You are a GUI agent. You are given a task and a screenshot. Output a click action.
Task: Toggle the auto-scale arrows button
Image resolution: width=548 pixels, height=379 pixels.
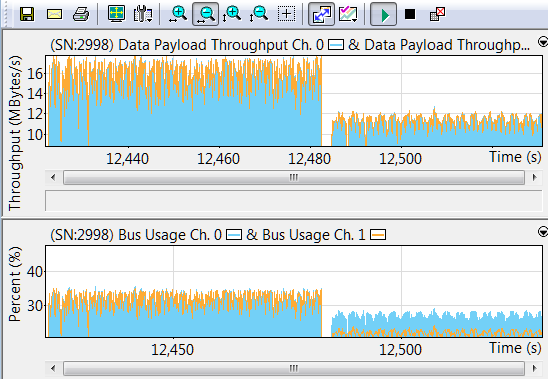tap(321, 14)
